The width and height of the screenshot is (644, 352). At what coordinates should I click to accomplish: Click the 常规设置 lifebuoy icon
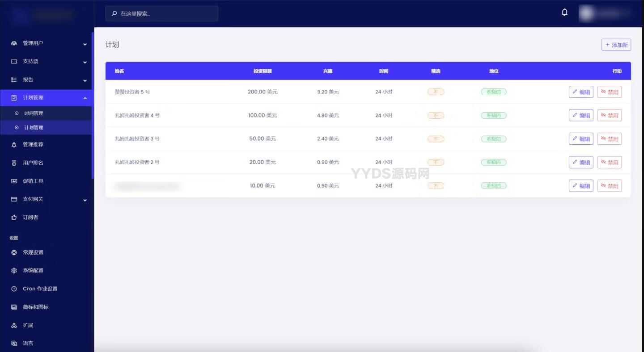(14, 252)
